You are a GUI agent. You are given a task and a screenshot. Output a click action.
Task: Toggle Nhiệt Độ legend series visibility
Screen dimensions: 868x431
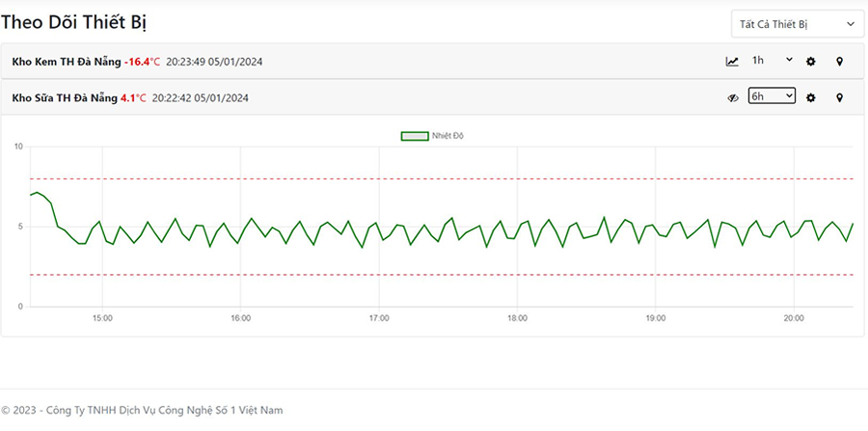coord(432,136)
